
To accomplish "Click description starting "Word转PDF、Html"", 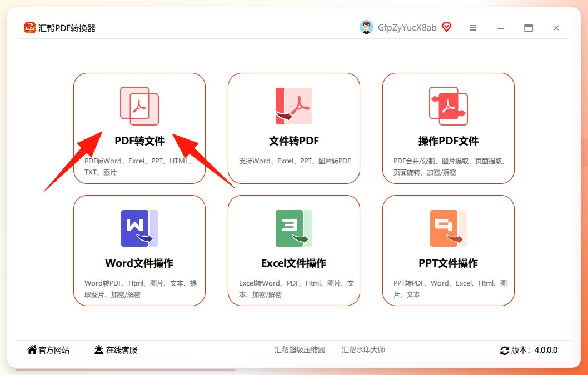I will pos(141,289).
